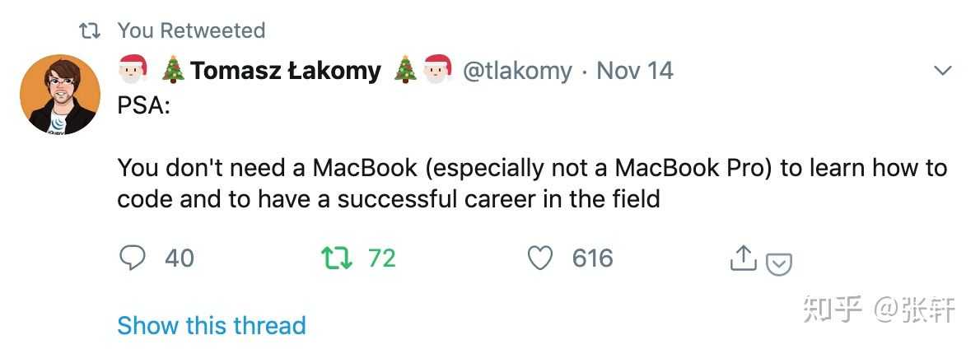This screenshot has height=349, width=980.
Task: Click the reply speech bubble icon
Action: point(133,258)
